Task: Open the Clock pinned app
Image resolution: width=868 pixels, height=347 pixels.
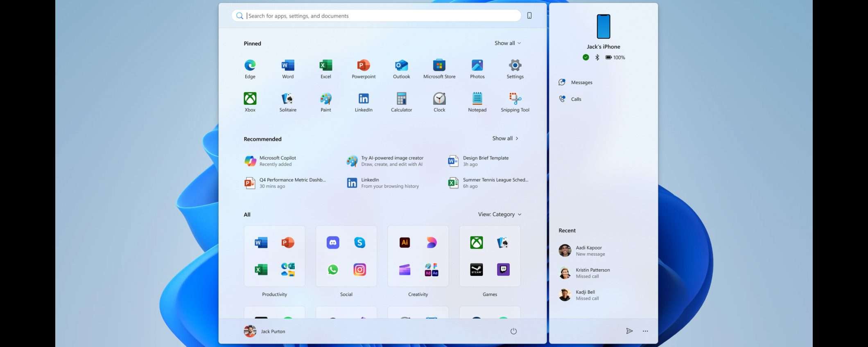Action: pyautogui.click(x=439, y=102)
